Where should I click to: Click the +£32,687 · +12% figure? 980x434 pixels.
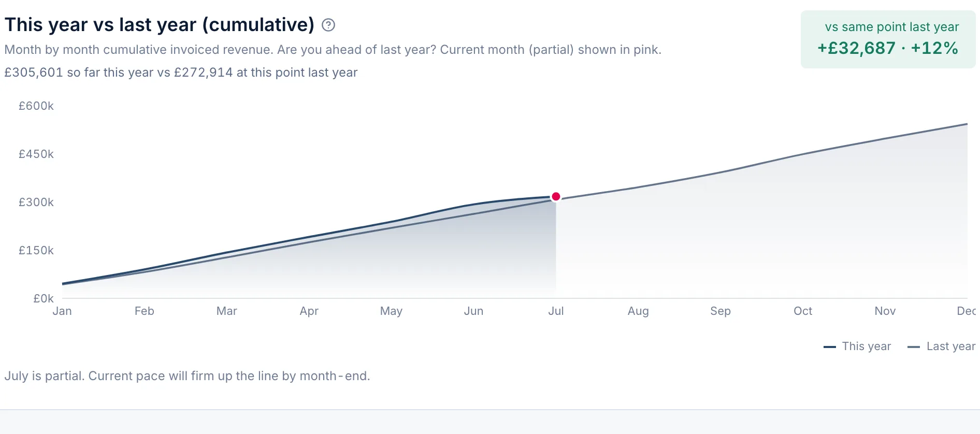click(888, 48)
